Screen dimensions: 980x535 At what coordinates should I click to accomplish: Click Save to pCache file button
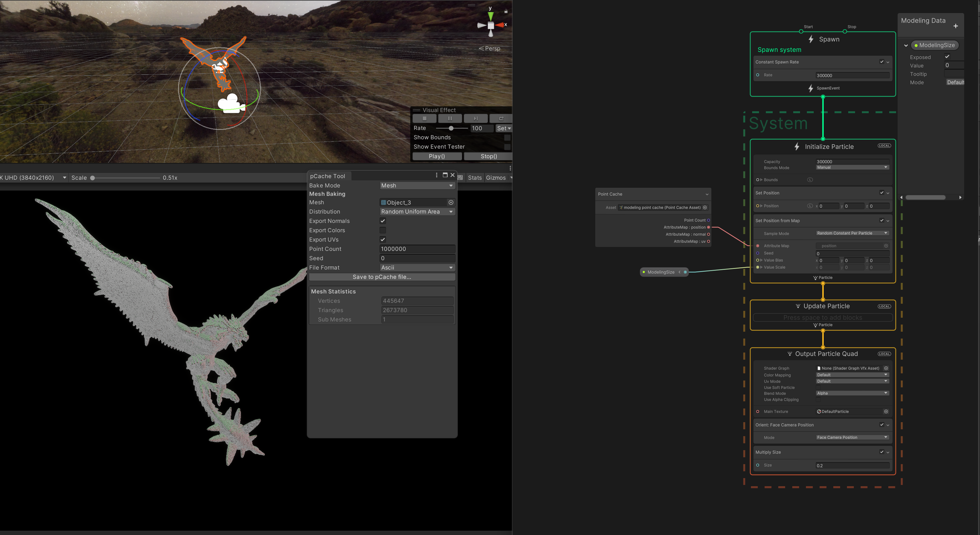click(x=382, y=277)
